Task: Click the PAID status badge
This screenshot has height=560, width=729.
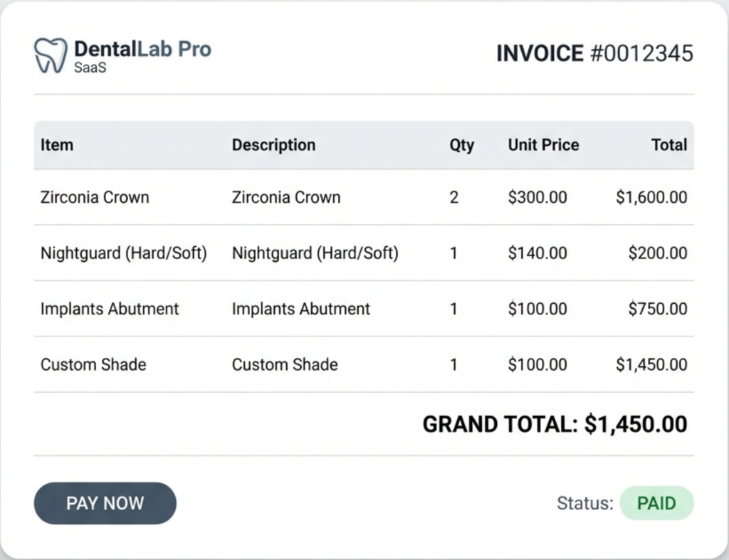Action: pos(656,503)
